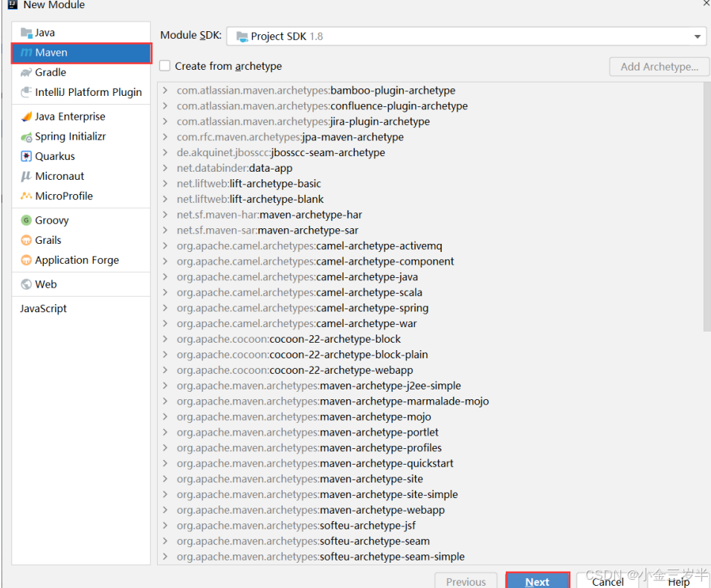Open the Module SDK dropdown

click(697, 36)
